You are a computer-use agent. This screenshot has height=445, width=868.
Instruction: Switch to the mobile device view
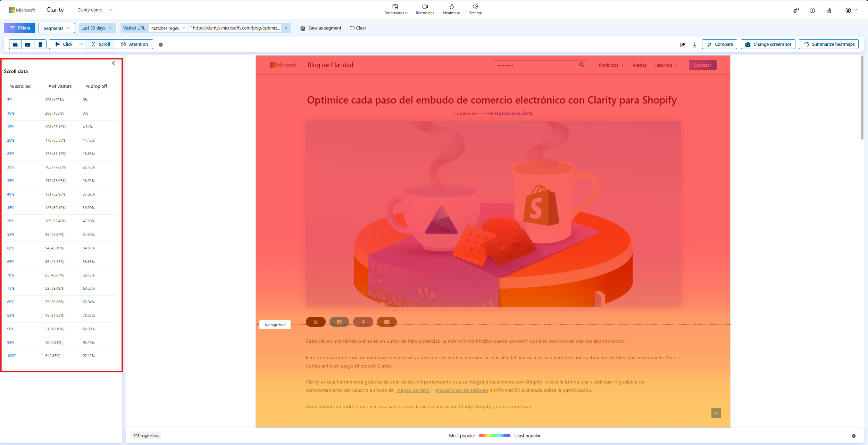point(40,44)
